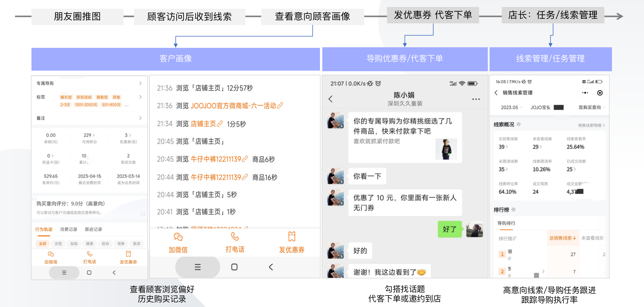644x307 pixels.
Task: Tap the large home square key under the browsing log
Action: tap(234, 267)
